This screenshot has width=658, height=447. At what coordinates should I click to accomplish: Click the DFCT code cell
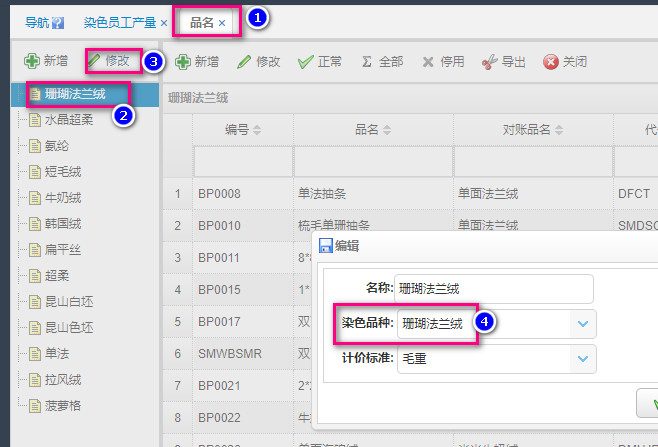636,194
